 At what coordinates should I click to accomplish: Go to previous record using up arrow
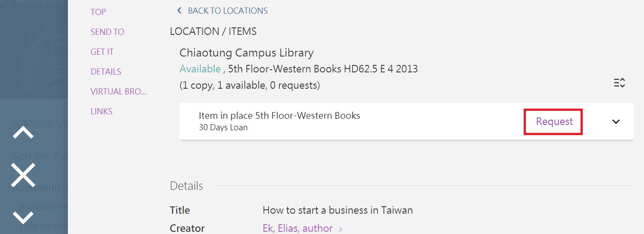pos(23,132)
